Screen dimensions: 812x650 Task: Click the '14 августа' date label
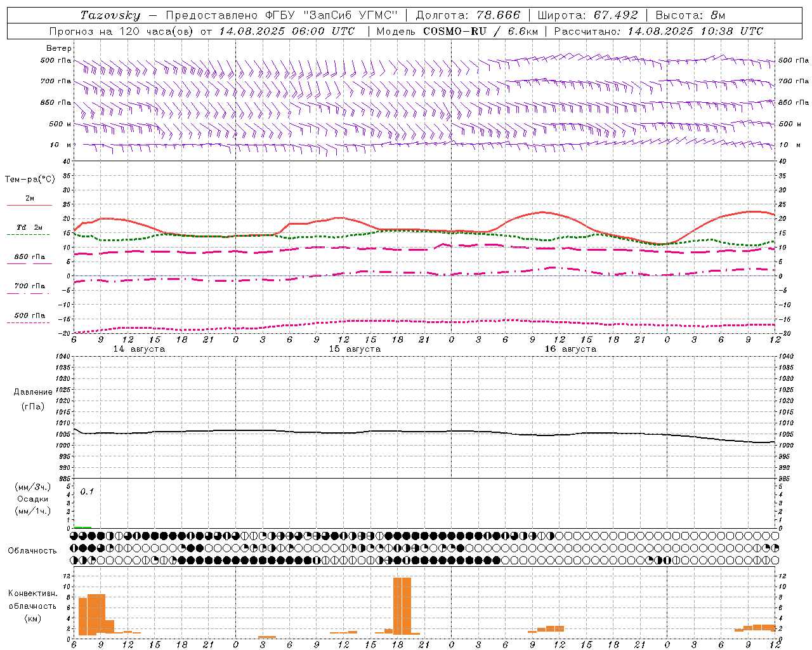(139, 349)
